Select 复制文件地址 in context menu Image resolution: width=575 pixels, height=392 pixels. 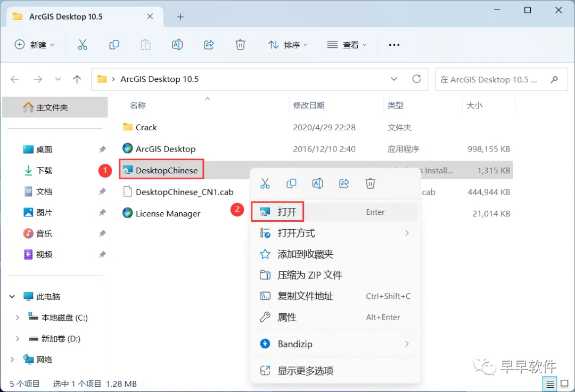(x=334, y=296)
